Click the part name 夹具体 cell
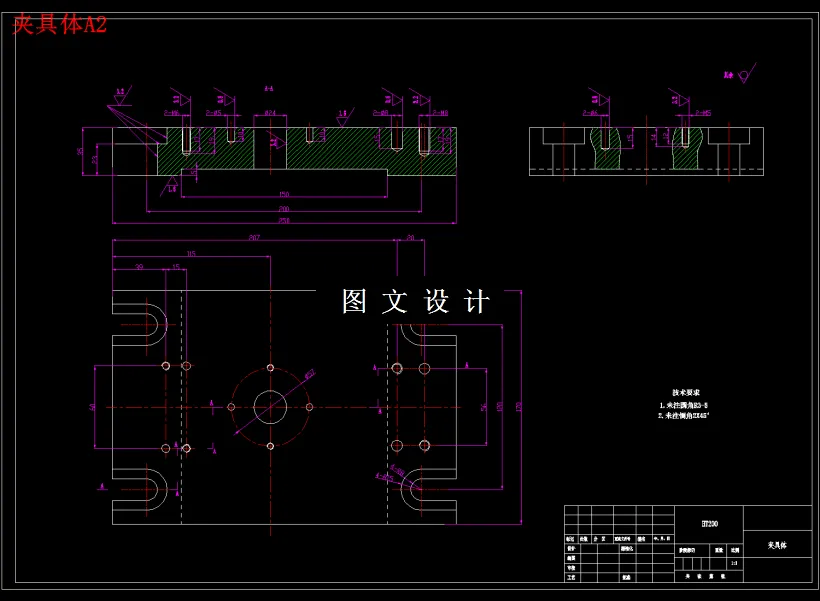 click(779, 544)
